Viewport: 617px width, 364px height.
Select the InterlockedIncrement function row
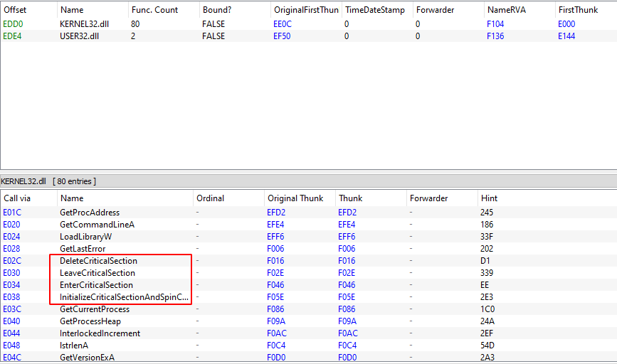coord(309,333)
